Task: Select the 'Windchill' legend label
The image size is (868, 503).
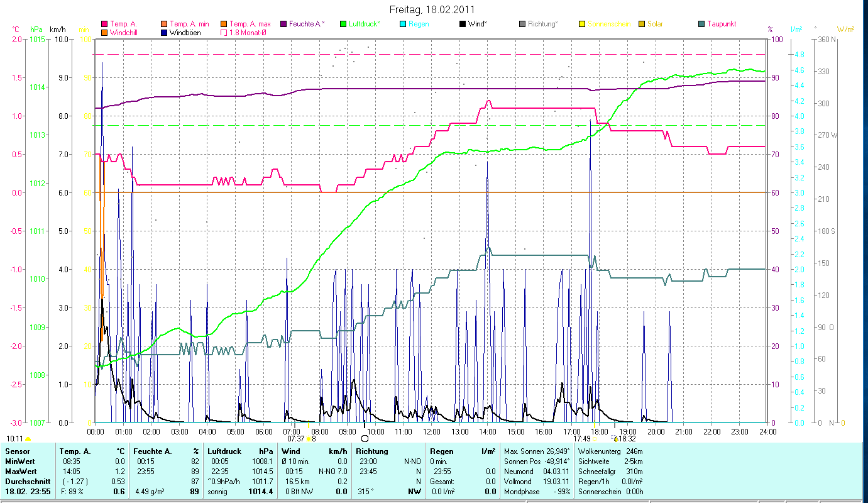Action: tap(124, 32)
